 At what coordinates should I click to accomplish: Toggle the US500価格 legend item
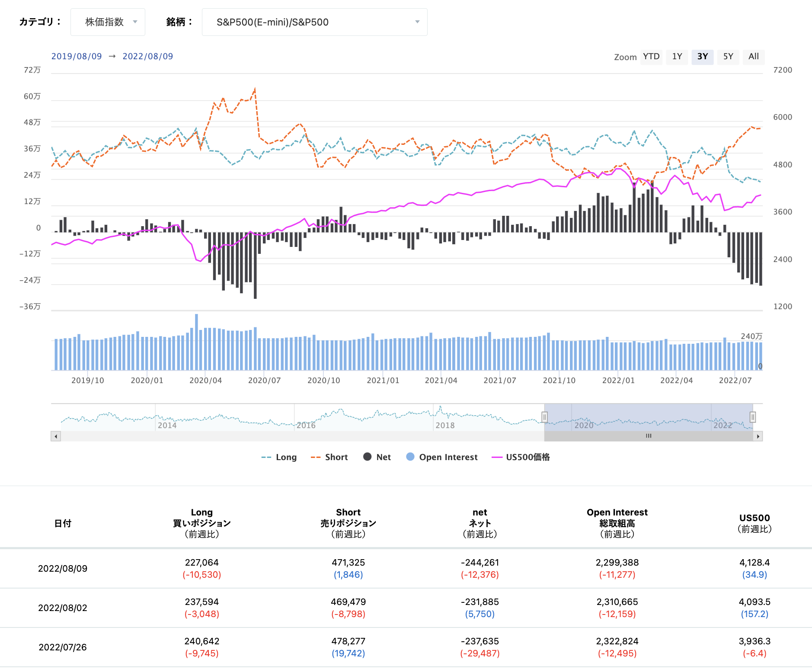(521, 457)
